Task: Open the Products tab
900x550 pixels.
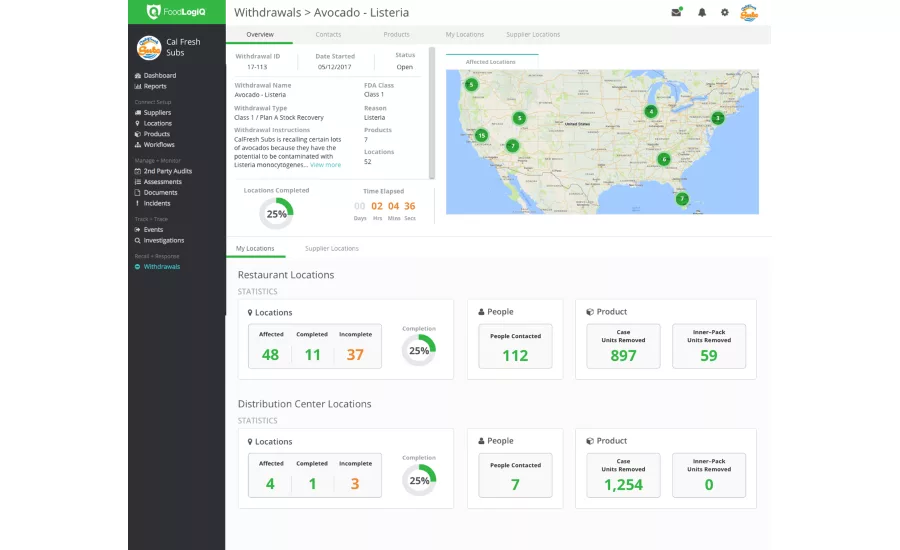Action: click(396, 34)
